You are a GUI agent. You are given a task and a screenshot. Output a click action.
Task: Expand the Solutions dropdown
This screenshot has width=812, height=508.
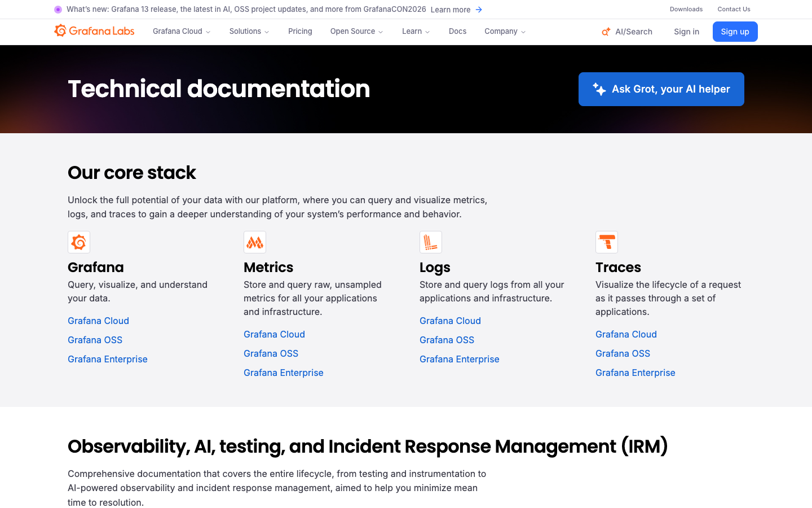pos(249,32)
